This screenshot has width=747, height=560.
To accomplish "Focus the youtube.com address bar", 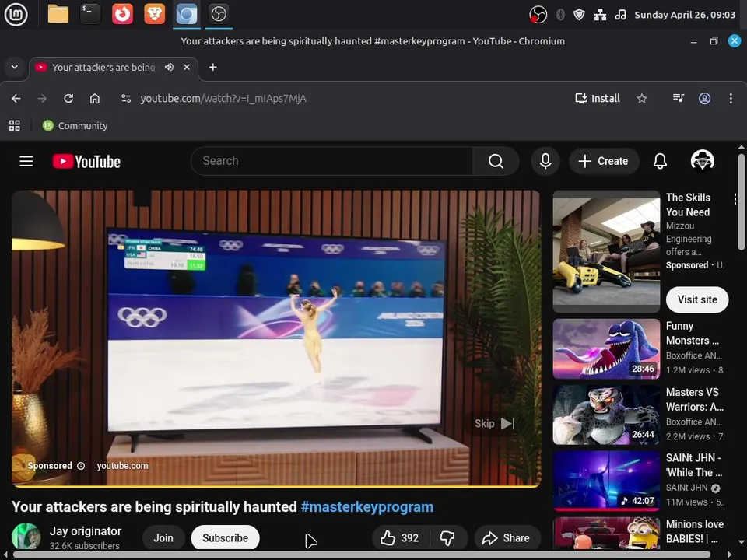I will pyautogui.click(x=223, y=99).
